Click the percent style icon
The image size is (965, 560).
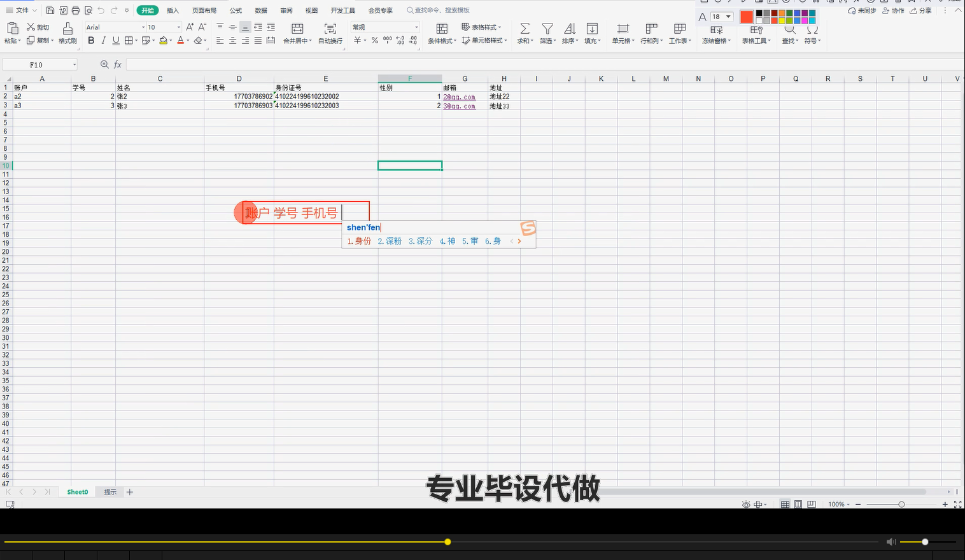click(375, 40)
